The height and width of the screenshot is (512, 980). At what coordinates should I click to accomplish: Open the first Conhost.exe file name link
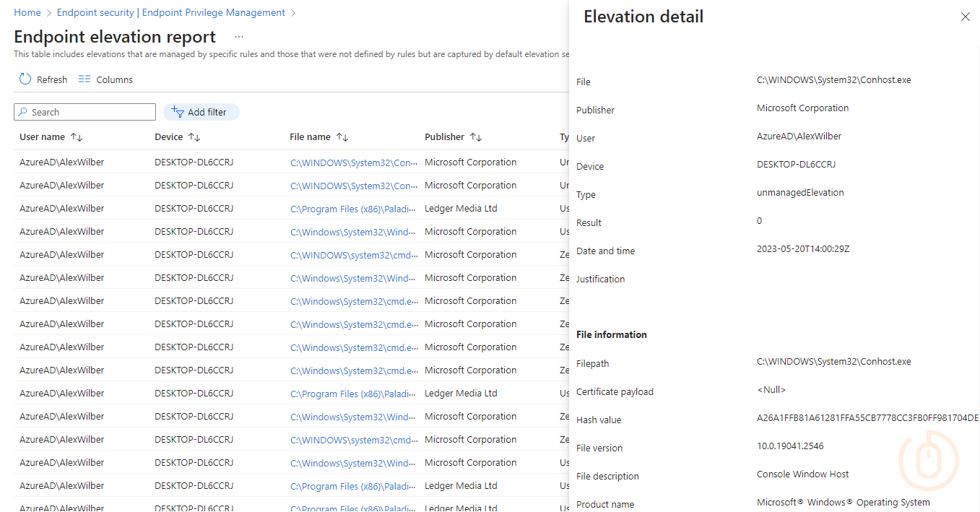pos(354,163)
